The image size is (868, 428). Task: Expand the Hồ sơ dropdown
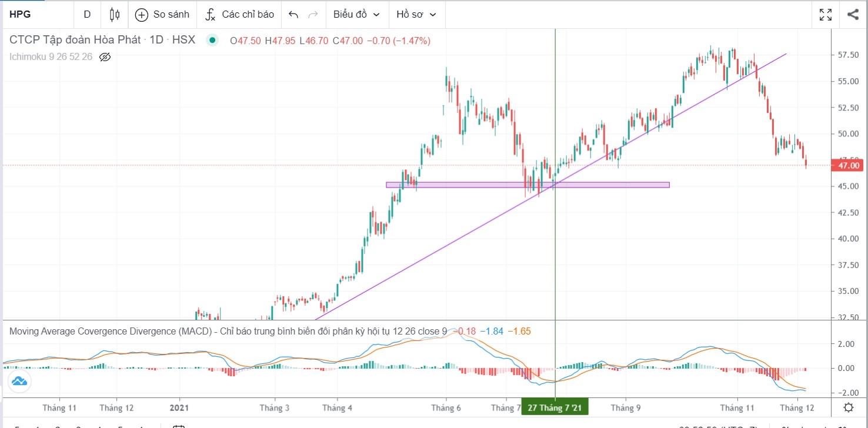(416, 15)
